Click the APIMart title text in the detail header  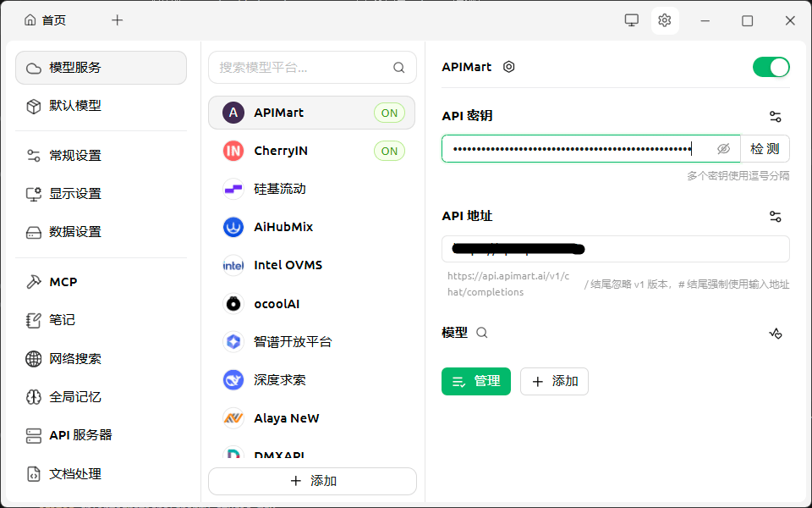pos(466,67)
